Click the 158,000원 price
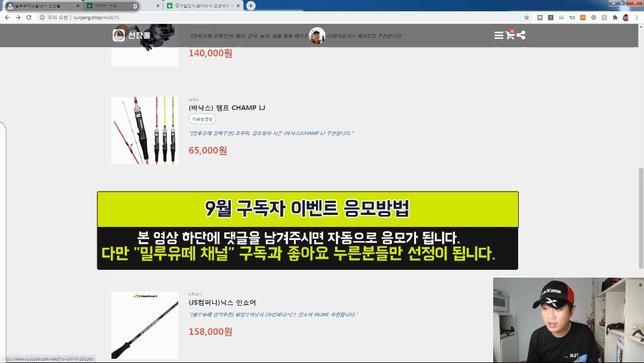This screenshot has width=644, height=363. pyautogui.click(x=210, y=332)
